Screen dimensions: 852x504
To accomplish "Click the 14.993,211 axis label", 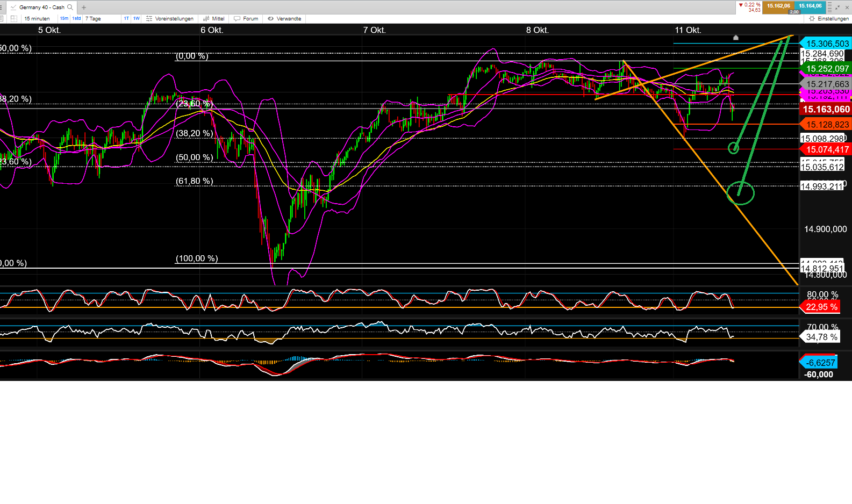I will coord(822,186).
